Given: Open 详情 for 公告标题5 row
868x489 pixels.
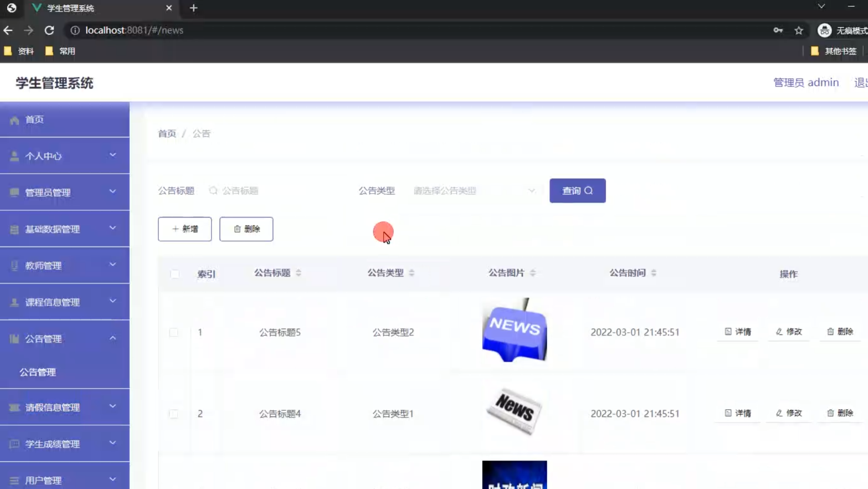Looking at the screenshot, I should tap(737, 332).
